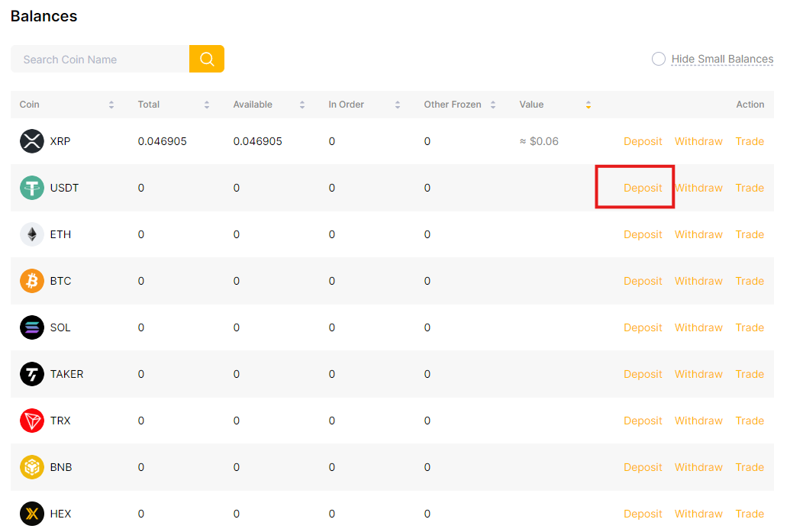
Task: Open Trade for BTC
Action: [750, 281]
